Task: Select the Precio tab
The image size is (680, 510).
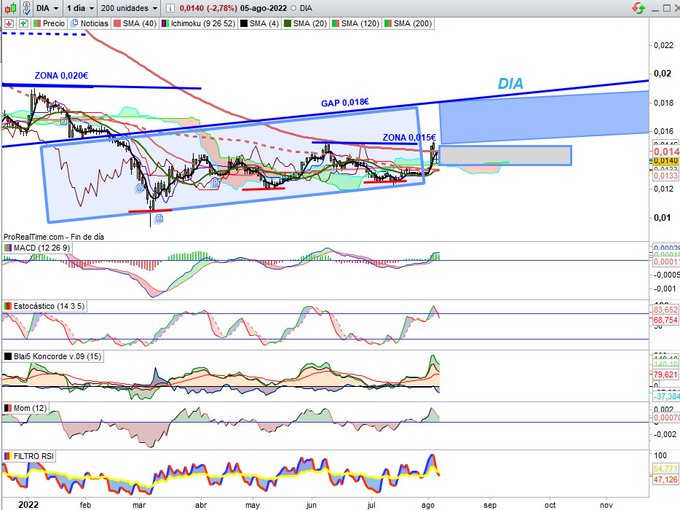Action: click(x=49, y=22)
